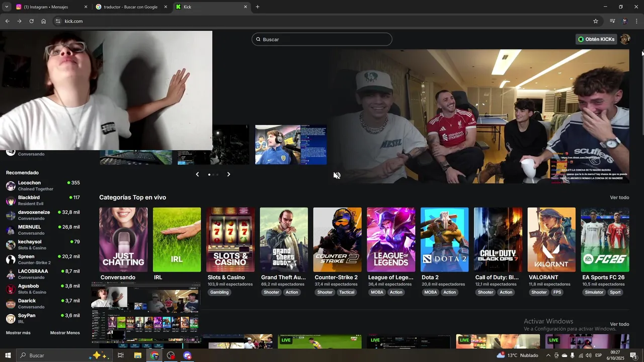Open Ver todo for Categorías Top
The height and width of the screenshot is (362, 644).
tap(619, 198)
